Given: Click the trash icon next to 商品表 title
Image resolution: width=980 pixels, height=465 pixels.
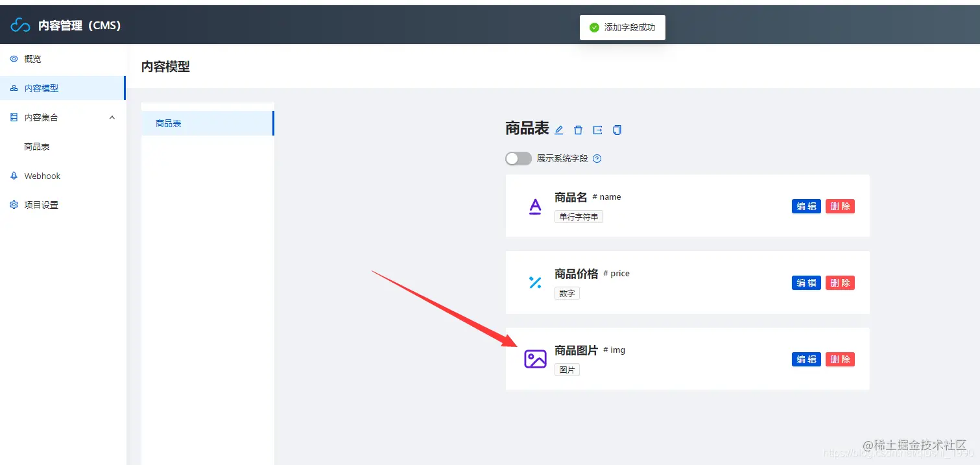Looking at the screenshot, I should pyautogui.click(x=579, y=130).
